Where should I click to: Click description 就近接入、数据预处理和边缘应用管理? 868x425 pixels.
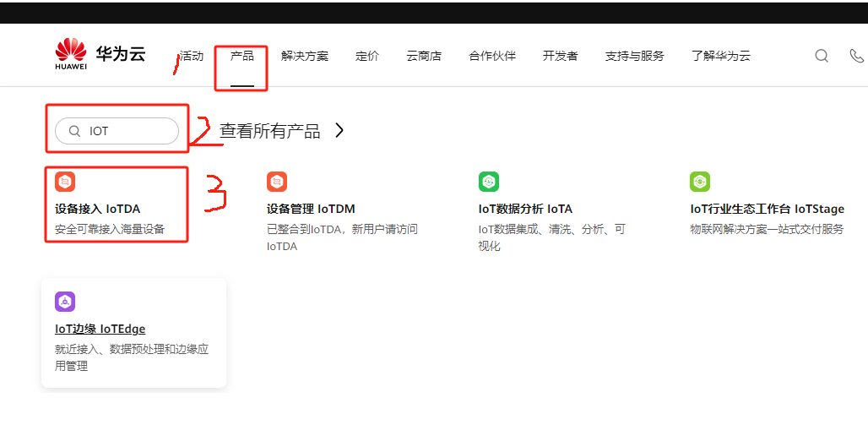point(132,357)
